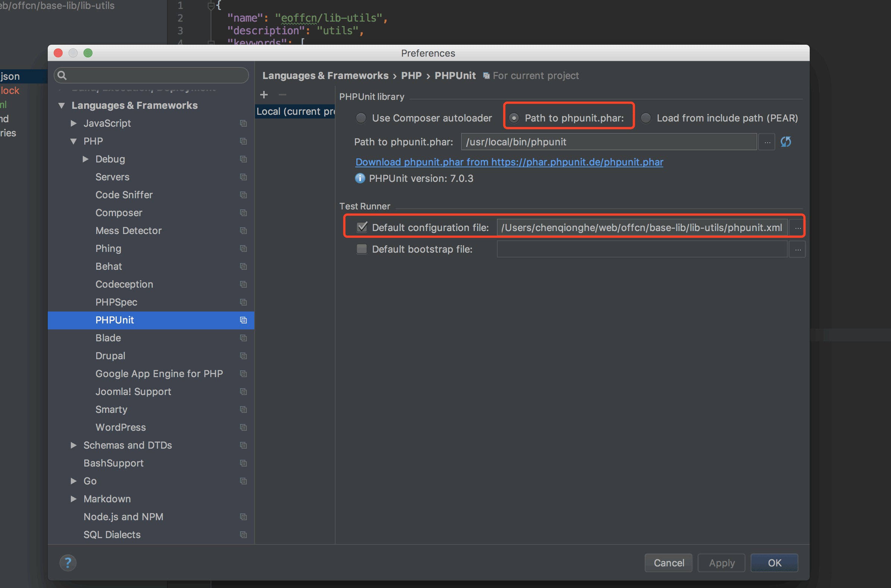Open the Code Sniffer settings page
The width and height of the screenshot is (891, 588).
coord(124,195)
